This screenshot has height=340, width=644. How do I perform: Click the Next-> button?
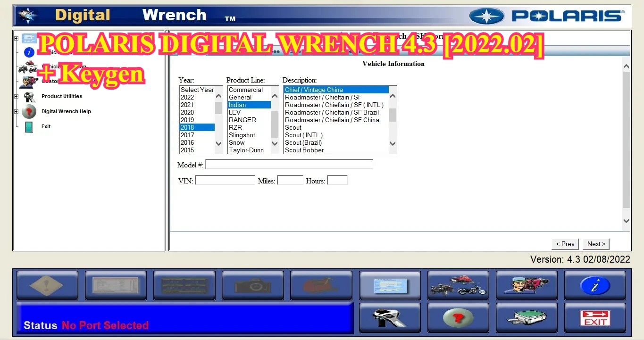pos(596,244)
